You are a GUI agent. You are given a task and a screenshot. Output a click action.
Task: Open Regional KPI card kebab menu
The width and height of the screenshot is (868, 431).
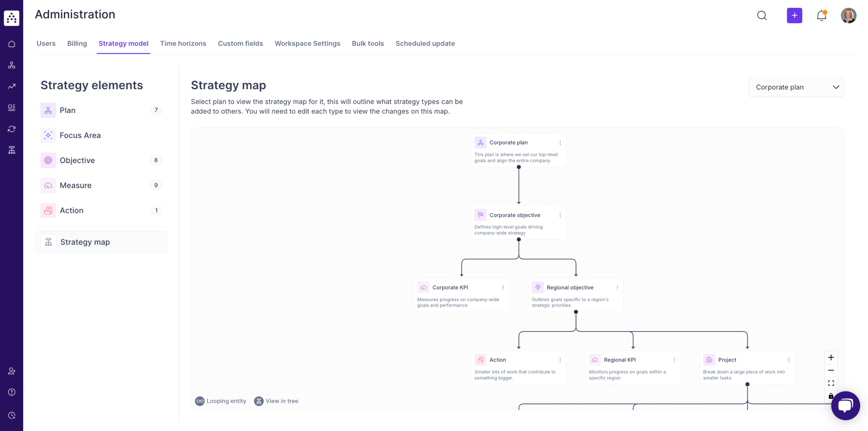coord(674,360)
